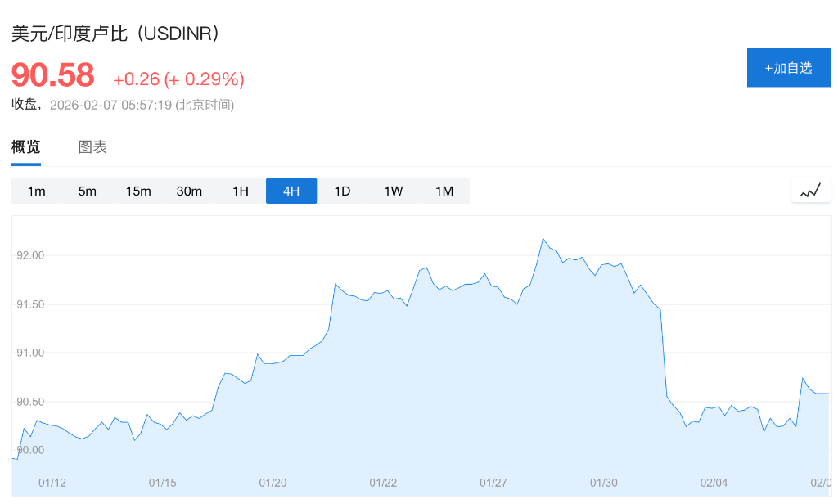The image size is (838, 504).
Task: Click the peak of the price chart
Action: [544, 238]
